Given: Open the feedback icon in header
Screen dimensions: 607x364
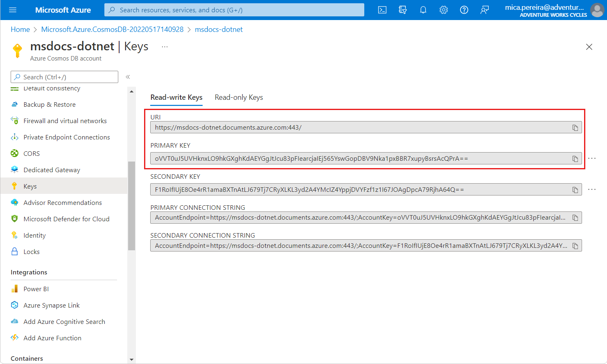Looking at the screenshot, I should coord(484,10).
